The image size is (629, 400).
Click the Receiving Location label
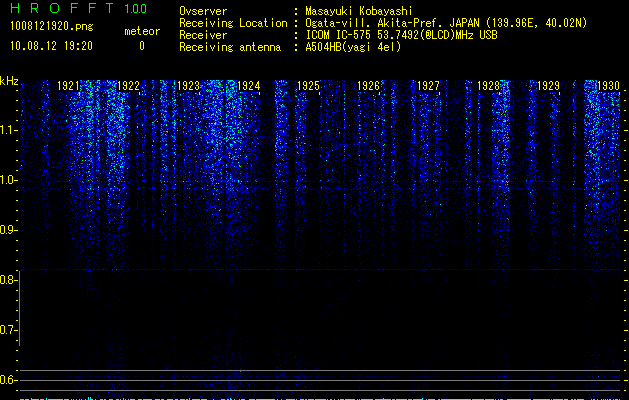pyautogui.click(x=233, y=23)
